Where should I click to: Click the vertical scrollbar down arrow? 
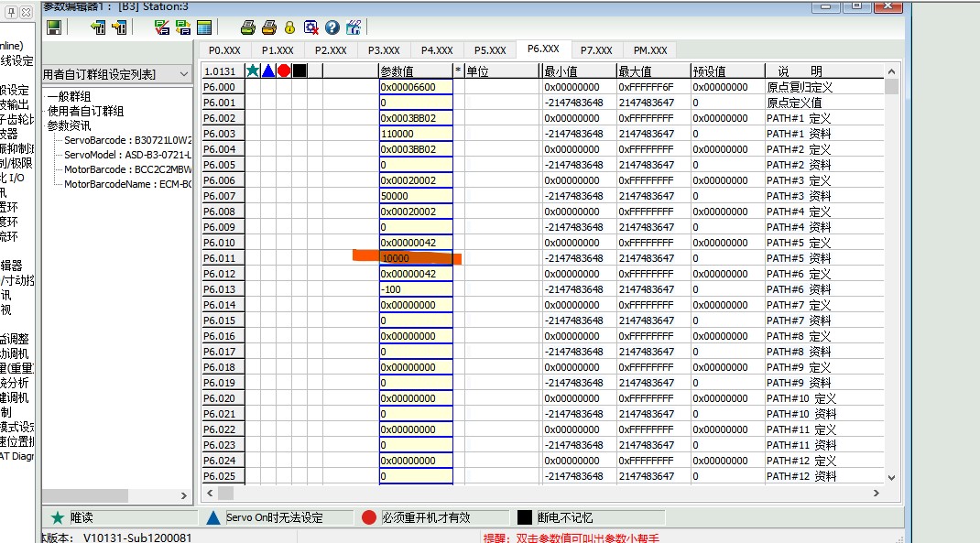892,477
